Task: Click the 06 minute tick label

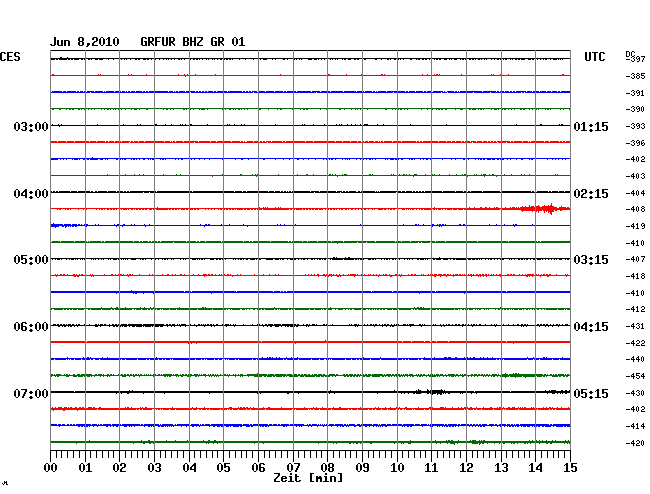Action: coord(258,468)
